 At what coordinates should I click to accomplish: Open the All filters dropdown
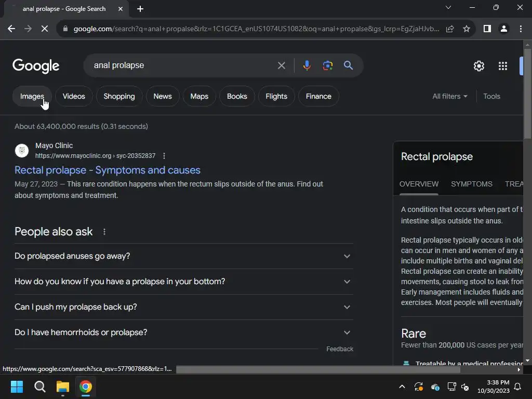click(x=449, y=96)
